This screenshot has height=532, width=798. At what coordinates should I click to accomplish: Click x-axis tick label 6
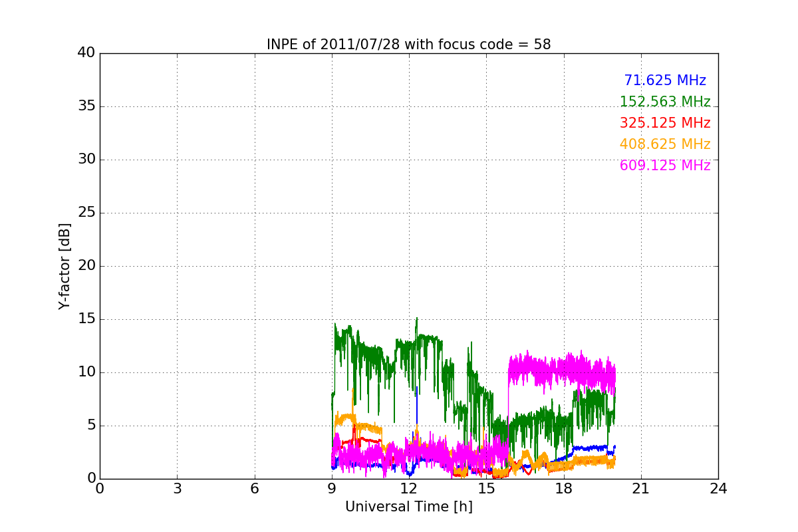coord(255,489)
